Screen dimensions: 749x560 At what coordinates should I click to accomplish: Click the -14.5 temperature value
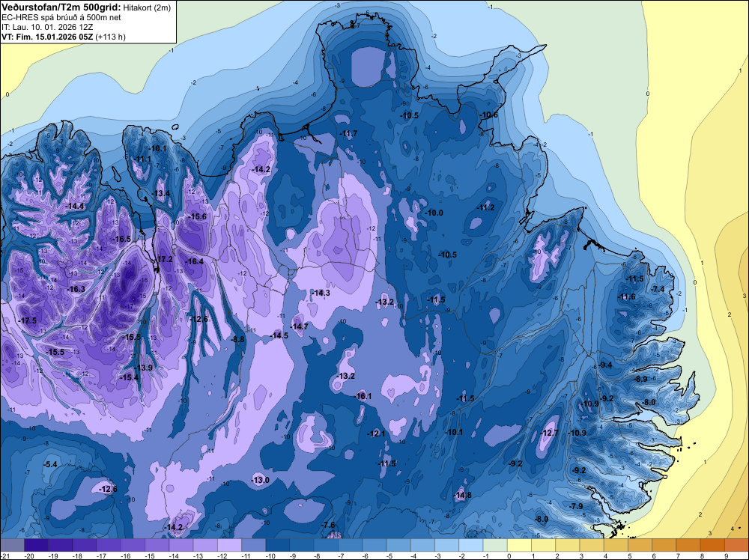pyautogui.click(x=279, y=335)
